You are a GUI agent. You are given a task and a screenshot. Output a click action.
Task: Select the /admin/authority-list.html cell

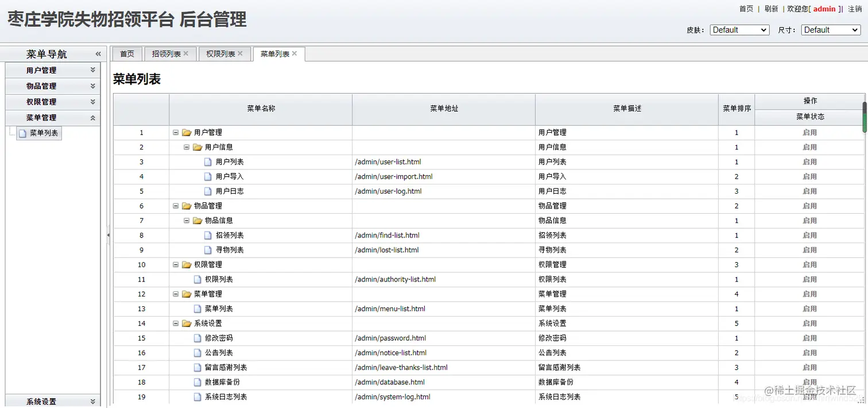444,279
